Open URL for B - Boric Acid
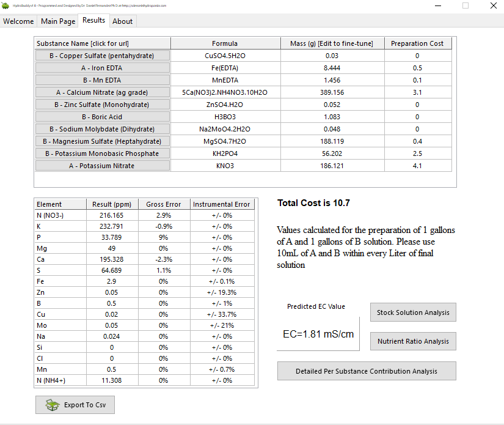The width and height of the screenshot is (504, 425). [103, 117]
